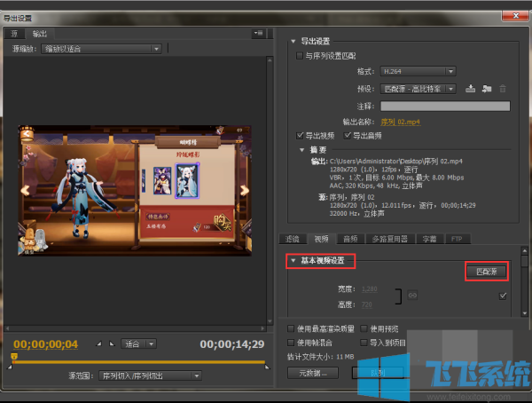This screenshot has width=532, height=403.
Task: Open the 预设 preset dropdown
Action: pyautogui.click(x=417, y=88)
